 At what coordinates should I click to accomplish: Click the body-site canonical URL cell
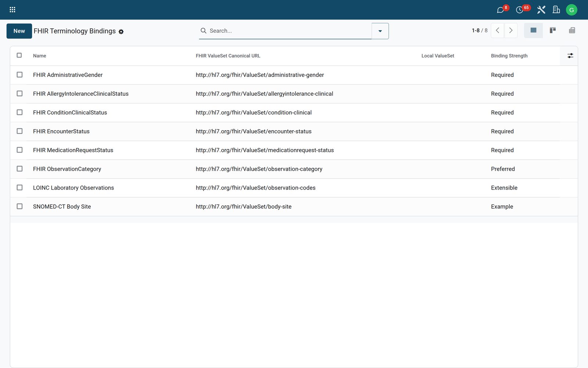click(244, 206)
